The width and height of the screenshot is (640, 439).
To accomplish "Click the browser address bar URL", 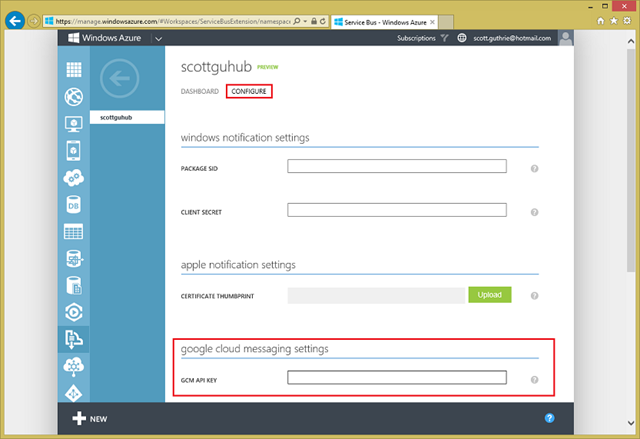I will (173, 21).
